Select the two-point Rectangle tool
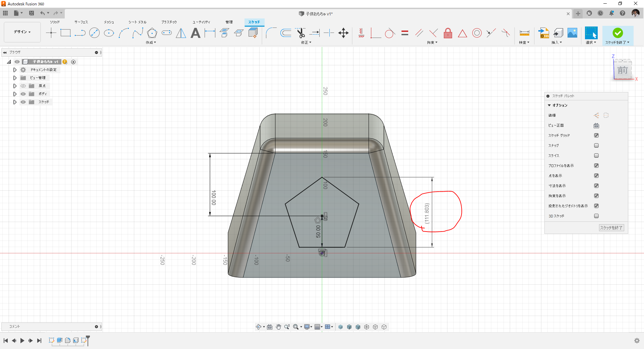The width and height of the screenshot is (644, 349). tap(65, 33)
